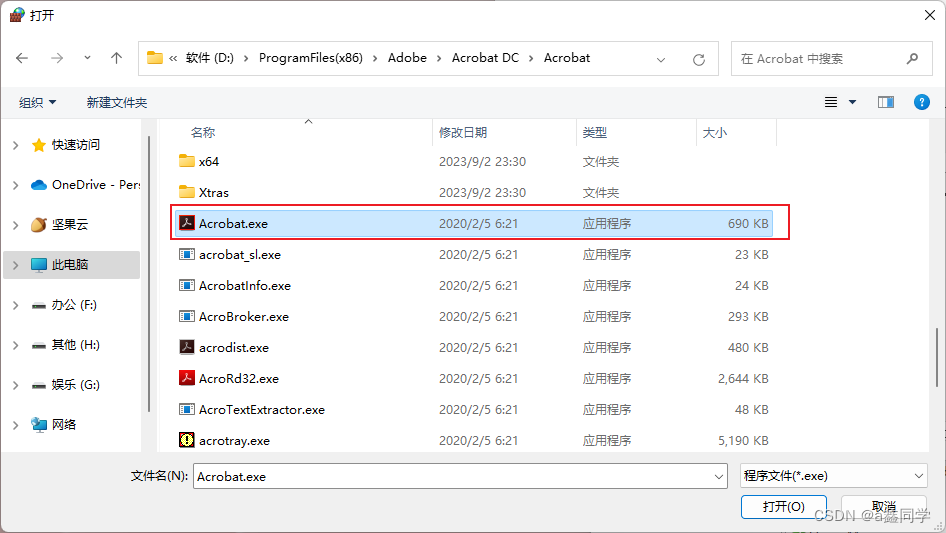This screenshot has height=533, width=946.
Task: Go back with the left arrow
Action: [x=22, y=58]
